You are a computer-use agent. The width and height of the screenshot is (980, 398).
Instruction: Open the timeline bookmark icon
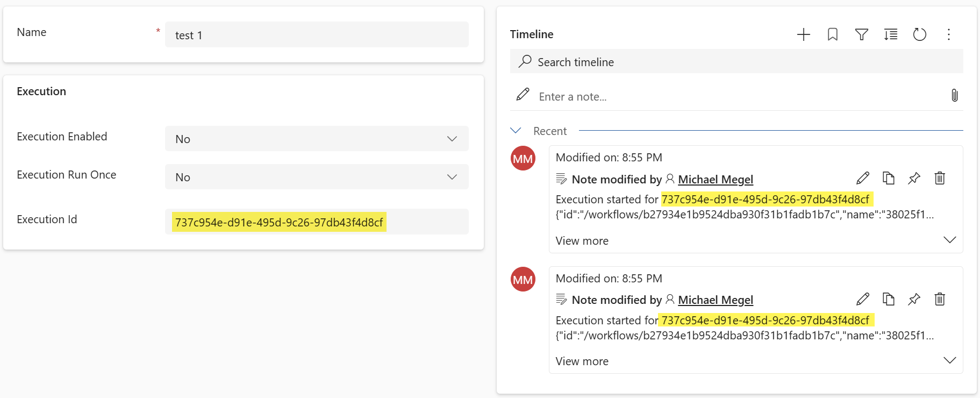[x=833, y=34]
